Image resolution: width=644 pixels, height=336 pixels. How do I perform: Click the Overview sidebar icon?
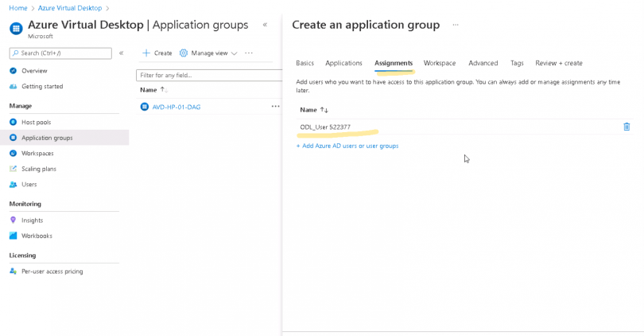pos(14,71)
